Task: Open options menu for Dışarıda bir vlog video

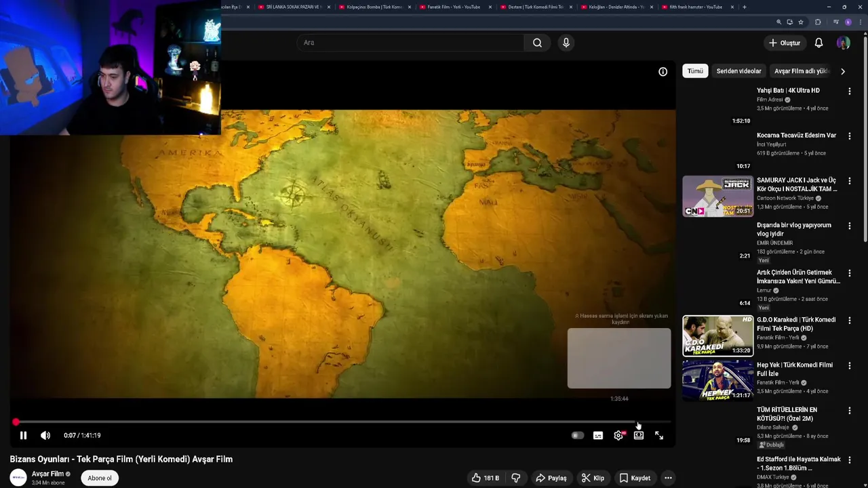Action: (850, 226)
